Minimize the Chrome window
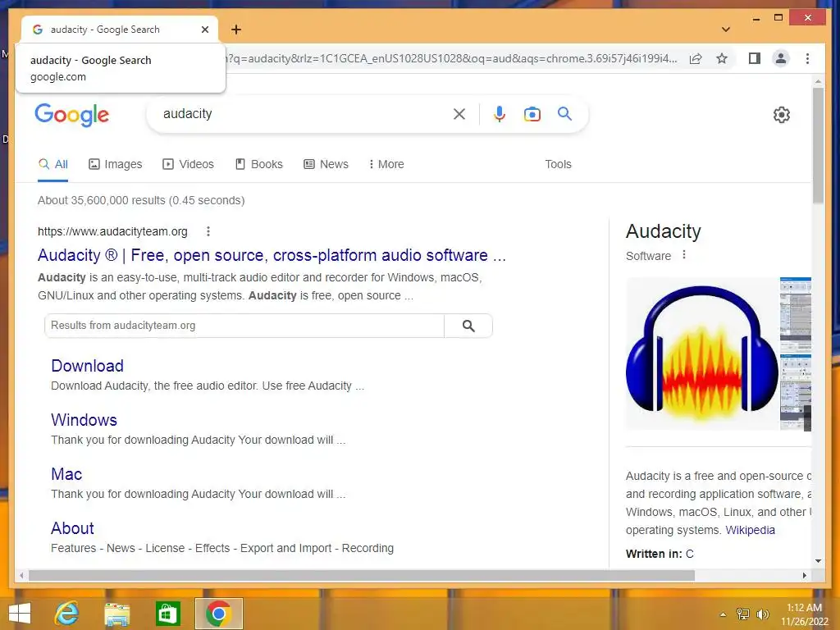The height and width of the screenshot is (630, 840). click(756, 18)
